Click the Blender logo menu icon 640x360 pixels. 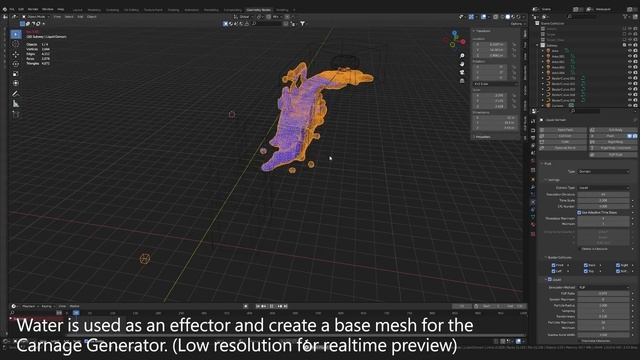5,9
